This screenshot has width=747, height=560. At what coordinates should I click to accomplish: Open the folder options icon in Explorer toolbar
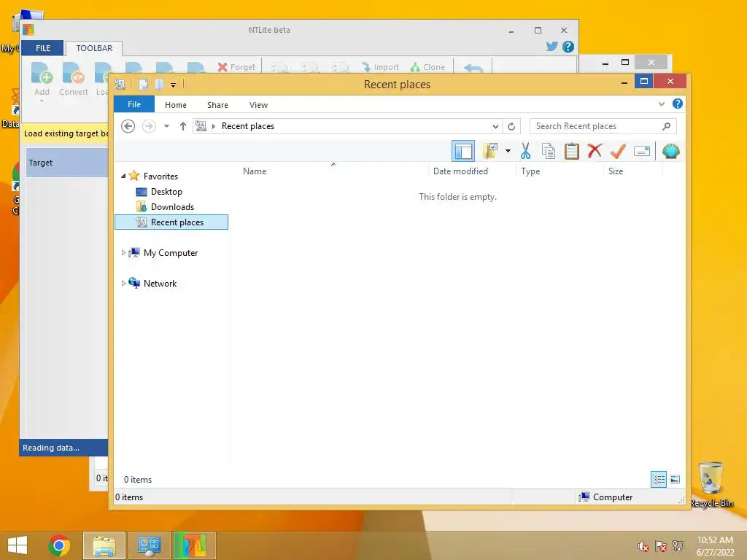click(x=490, y=151)
